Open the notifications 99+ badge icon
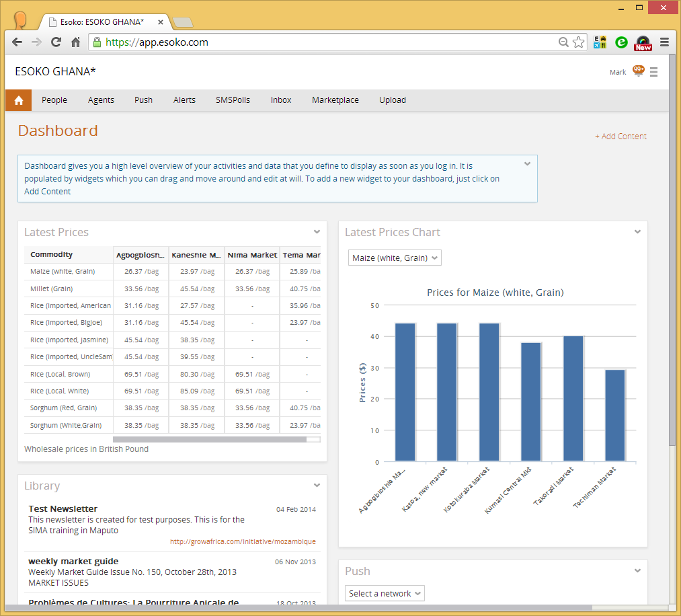This screenshot has width=681, height=616. pos(638,71)
